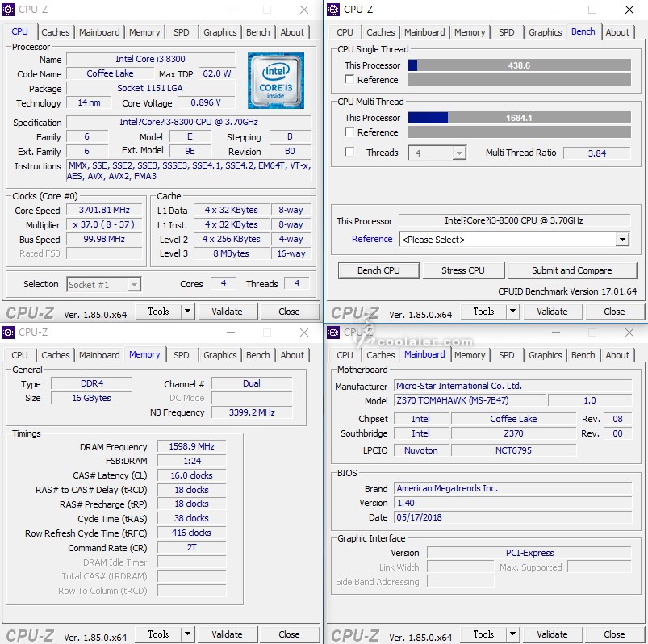648x644 pixels.
Task: Click the blue Reference label link
Action: [x=372, y=239]
